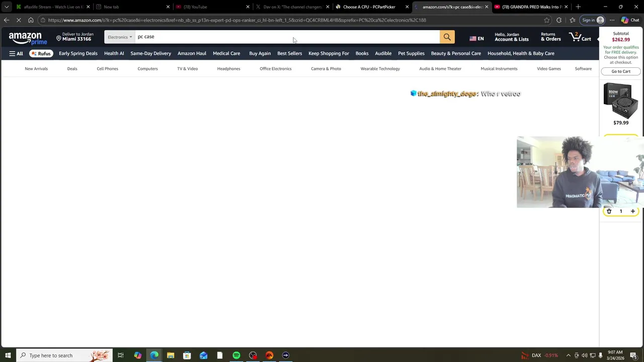
Task: Delete the item with trash icon
Action: tap(609, 211)
